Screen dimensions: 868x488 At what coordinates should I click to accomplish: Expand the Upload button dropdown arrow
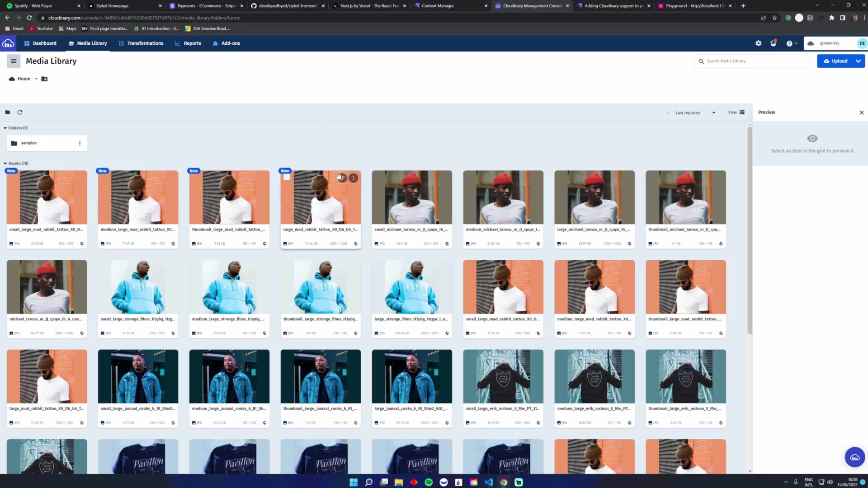(x=858, y=61)
